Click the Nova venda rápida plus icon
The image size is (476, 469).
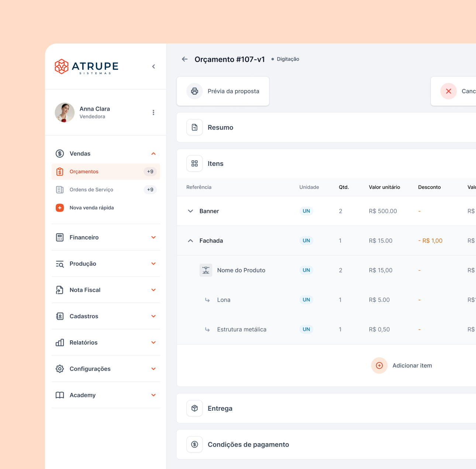60,208
